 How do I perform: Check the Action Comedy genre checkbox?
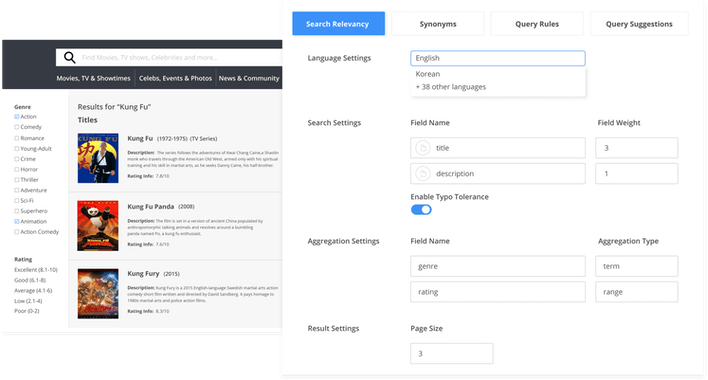point(17,232)
